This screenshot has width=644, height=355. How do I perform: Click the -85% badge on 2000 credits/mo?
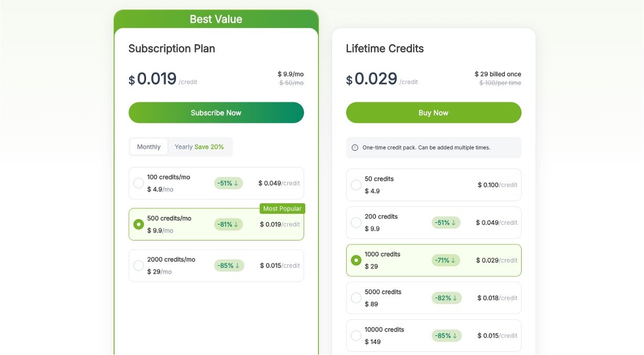229,266
